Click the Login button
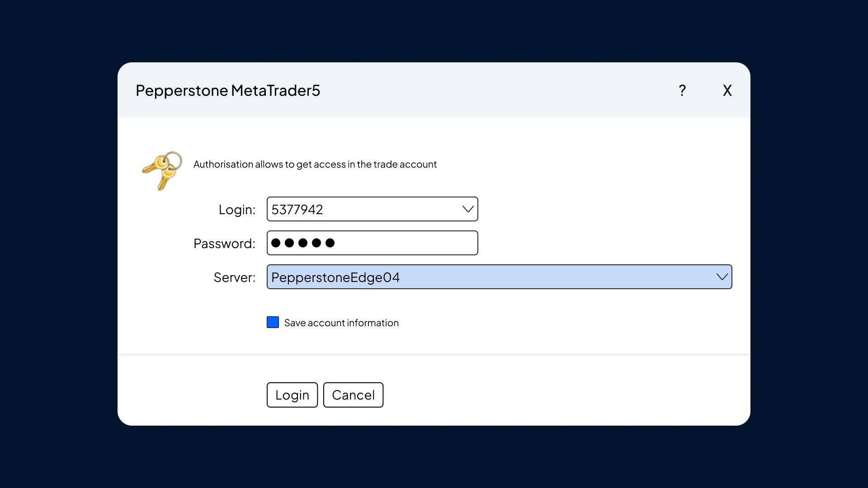The image size is (868, 488). tap(292, 395)
